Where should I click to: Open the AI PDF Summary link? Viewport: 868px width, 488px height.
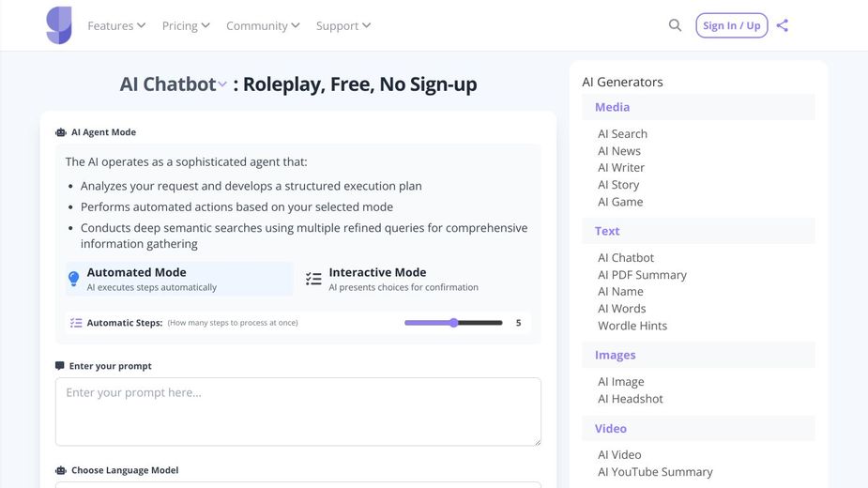(x=642, y=275)
